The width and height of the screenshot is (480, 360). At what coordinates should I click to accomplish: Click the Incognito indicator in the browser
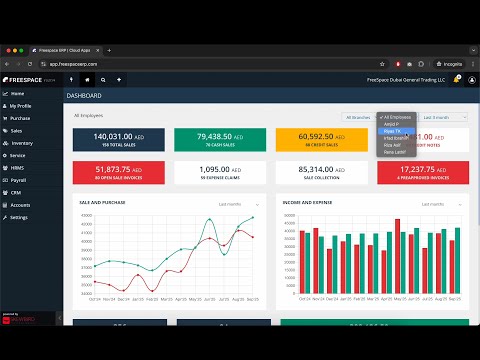coord(449,64)
